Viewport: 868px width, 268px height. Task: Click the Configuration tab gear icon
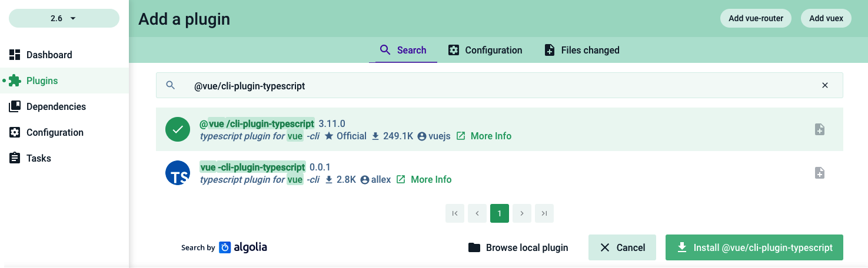point(454,50)
